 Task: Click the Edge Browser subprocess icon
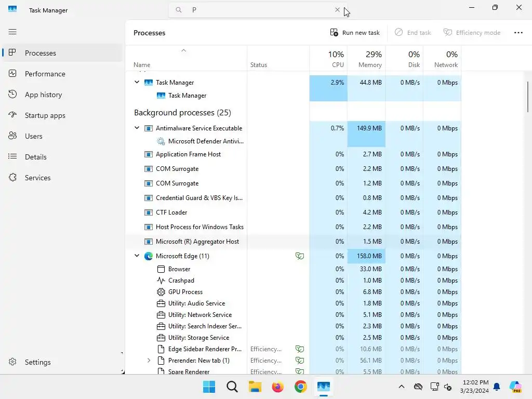coord(161,269)
